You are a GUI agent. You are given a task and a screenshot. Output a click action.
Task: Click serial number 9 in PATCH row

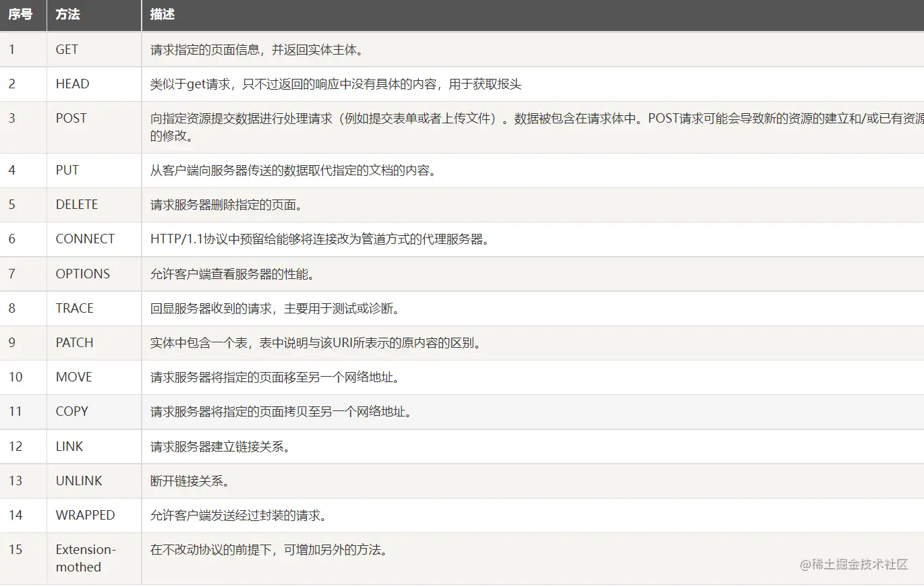click(x=11, y=342)
